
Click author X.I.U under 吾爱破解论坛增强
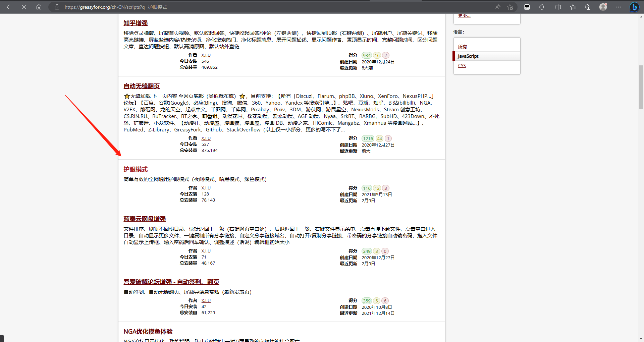tap(206, 301)
